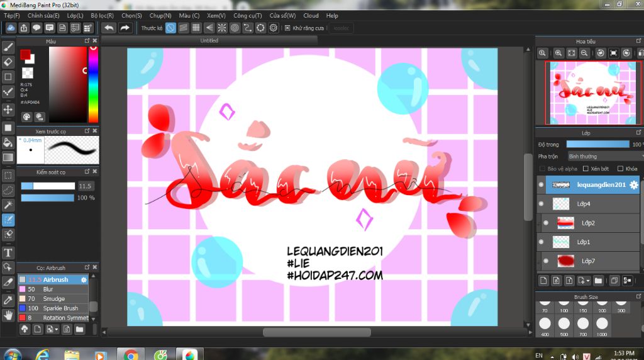Hide layer Lớp2
The height and width of the screenshot is (360, 644).
click(x=546, y=223)
